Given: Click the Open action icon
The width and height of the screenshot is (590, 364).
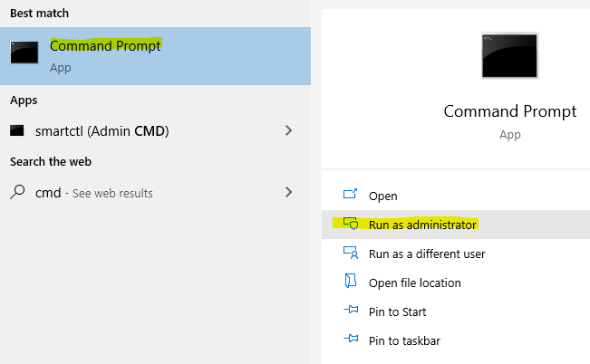Looking at the screenshot, I should point(351,196).
